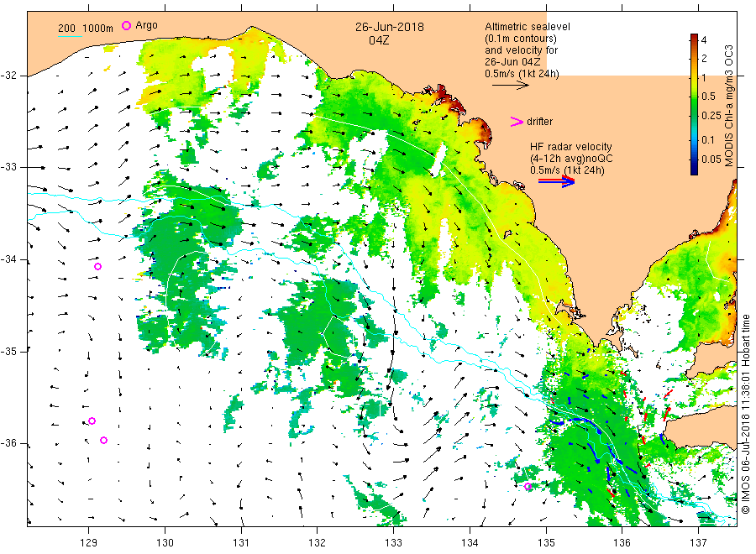Click the '200' depth contour label
The image size is (756, 554).
click(66, 28)
